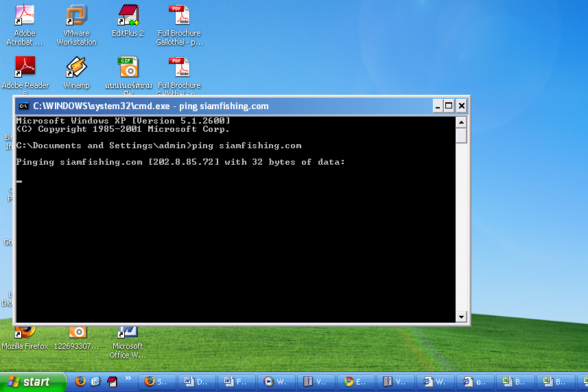Switch to the Internet Explorer Thai-titled taskbar button

(x=475, y=382)
